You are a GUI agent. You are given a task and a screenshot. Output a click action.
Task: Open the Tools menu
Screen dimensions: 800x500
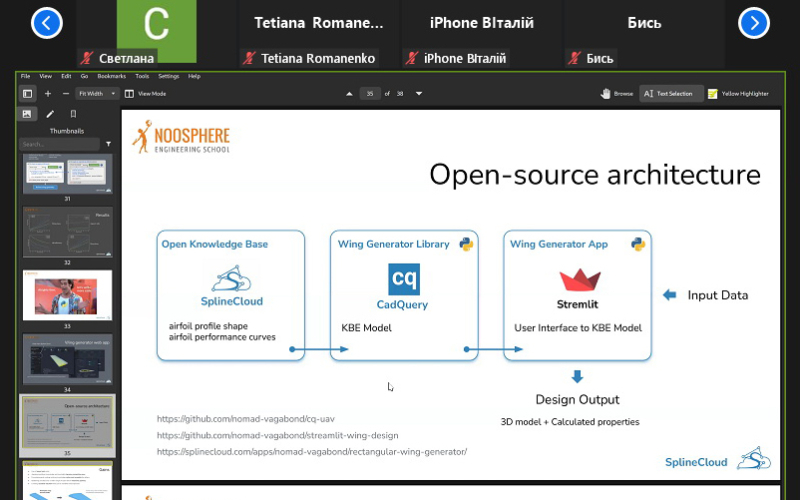pyautogui.click(x=142, y=76)
